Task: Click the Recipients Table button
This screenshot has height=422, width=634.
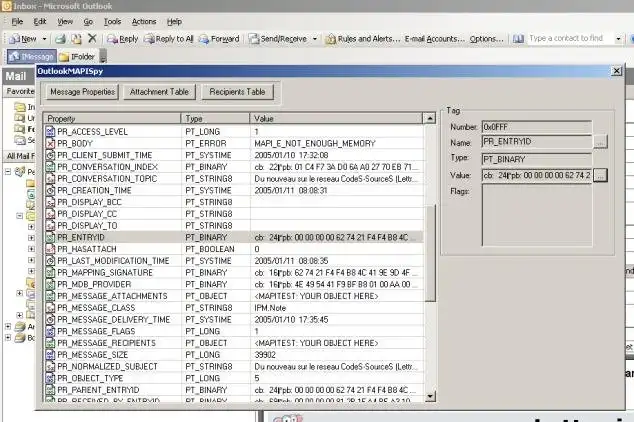Action: pyautogui.click(x=237, y=92)
